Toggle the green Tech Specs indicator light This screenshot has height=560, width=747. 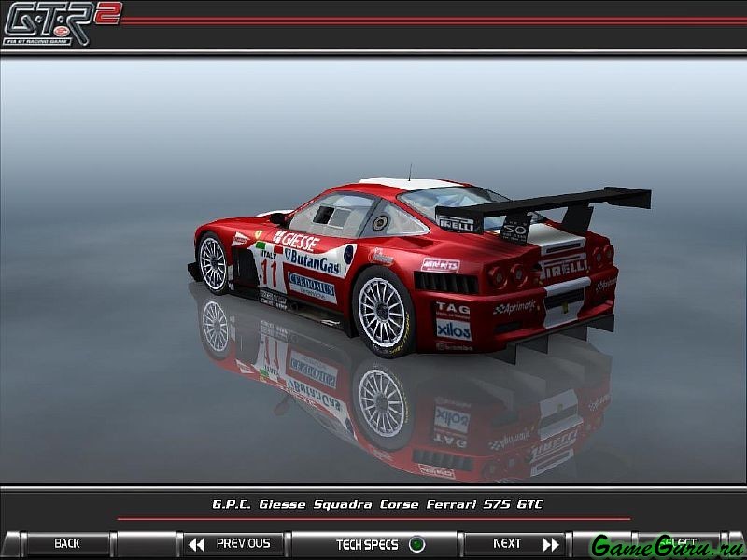click(x=416, y=544)
